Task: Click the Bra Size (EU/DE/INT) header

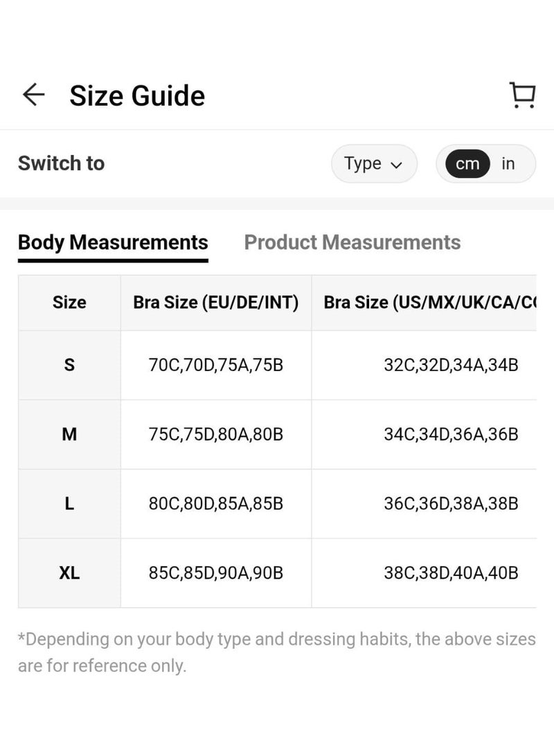Action: pos(215,303)
